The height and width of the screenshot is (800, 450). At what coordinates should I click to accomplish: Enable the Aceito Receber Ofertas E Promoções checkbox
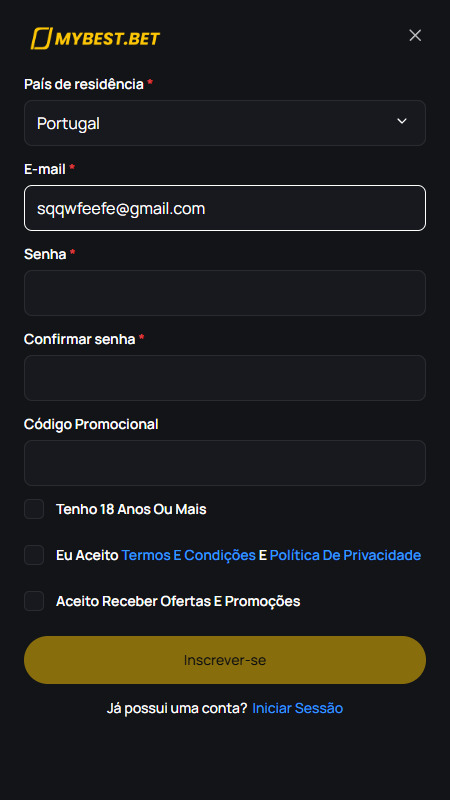(34, 601)
